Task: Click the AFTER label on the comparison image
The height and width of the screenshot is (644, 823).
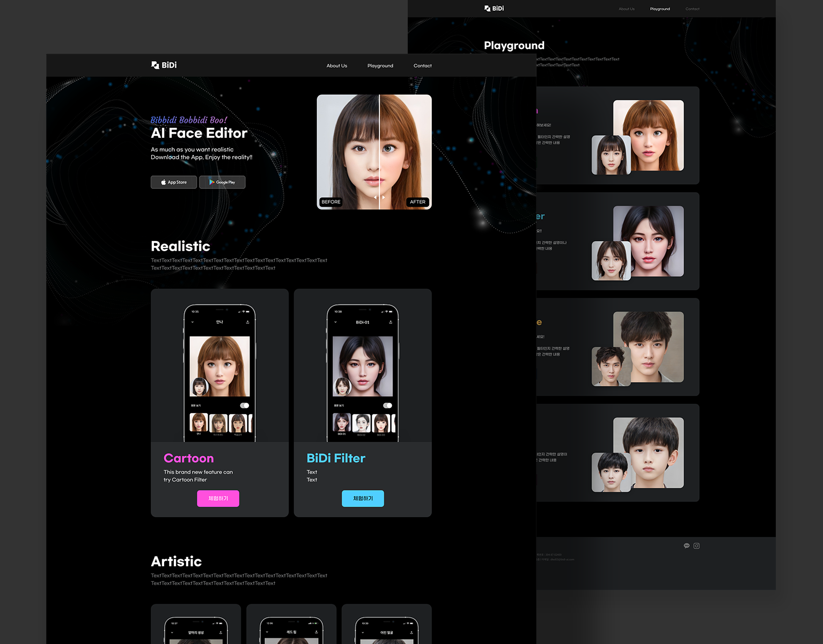Action: [x=418, y=202]
